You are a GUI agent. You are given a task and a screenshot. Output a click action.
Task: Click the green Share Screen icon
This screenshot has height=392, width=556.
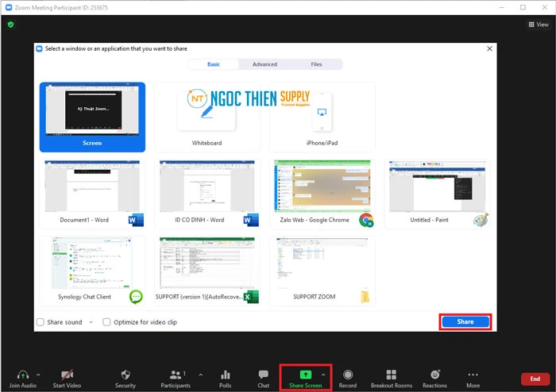[305, 375]
